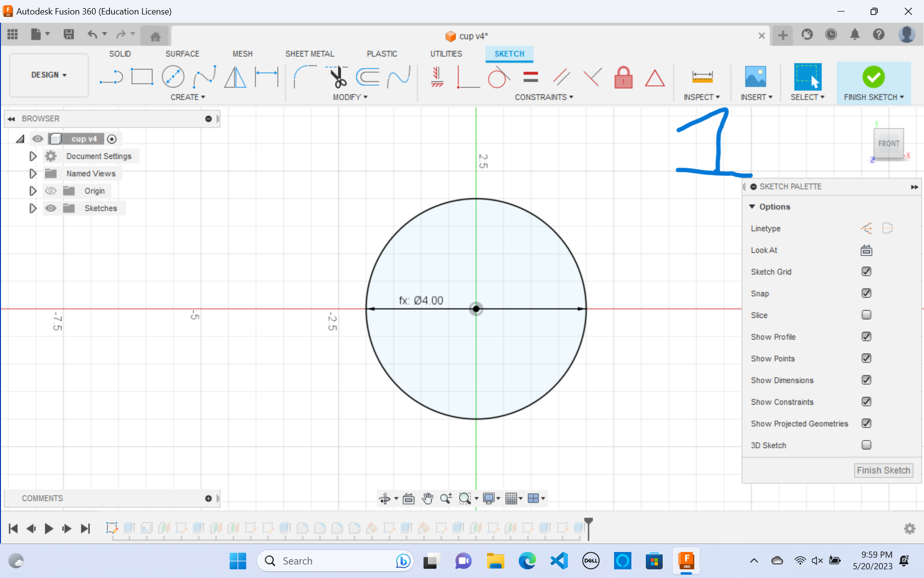Open the MODIFY dropdown menu

point(350,97)
